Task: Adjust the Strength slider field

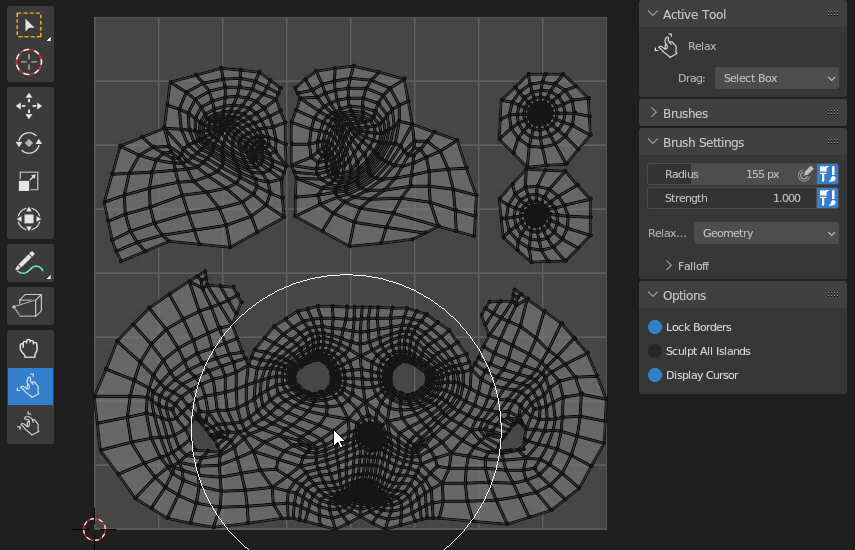Action: [731, 198]
